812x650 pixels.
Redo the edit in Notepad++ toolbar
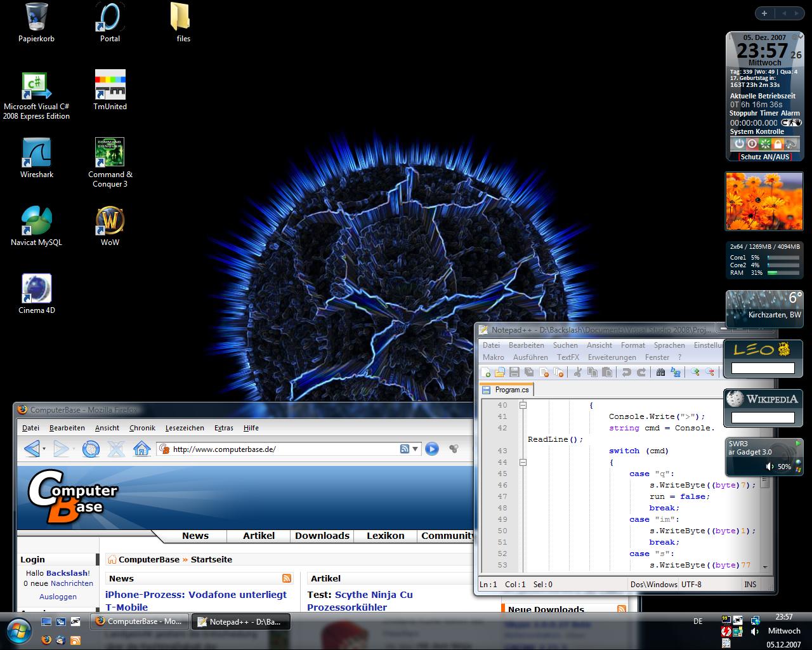641,372
